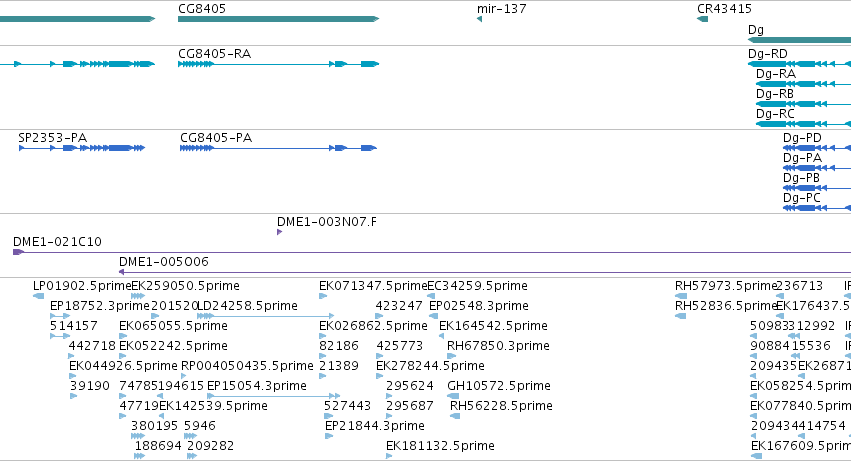Image resolution: width=851 pixels, height=461 pixels.
Task: Click the Dg gene label
Action: click(755, 30)
